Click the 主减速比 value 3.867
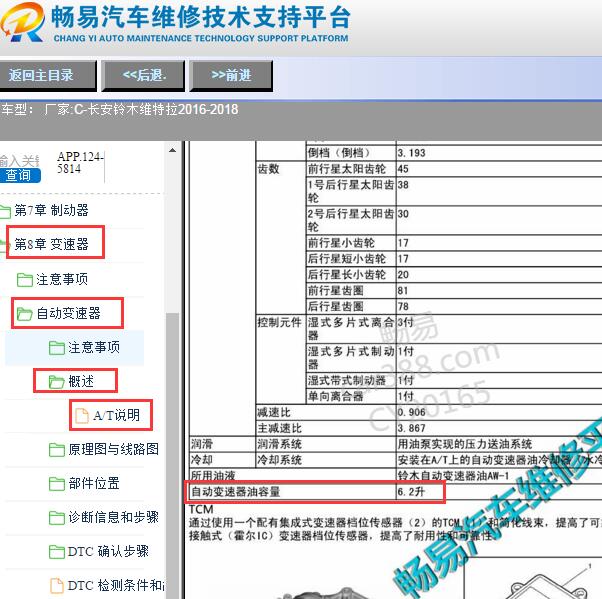 coord(411,428)
